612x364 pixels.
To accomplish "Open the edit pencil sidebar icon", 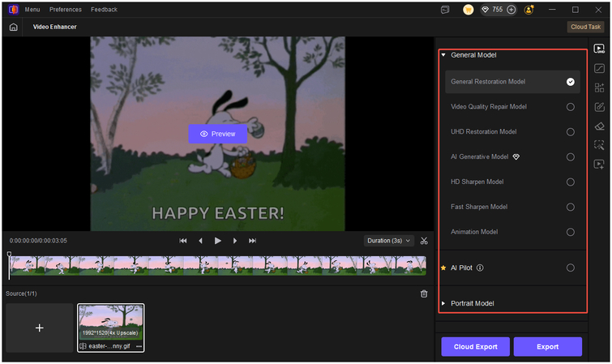I will click(x=599, y=107).
